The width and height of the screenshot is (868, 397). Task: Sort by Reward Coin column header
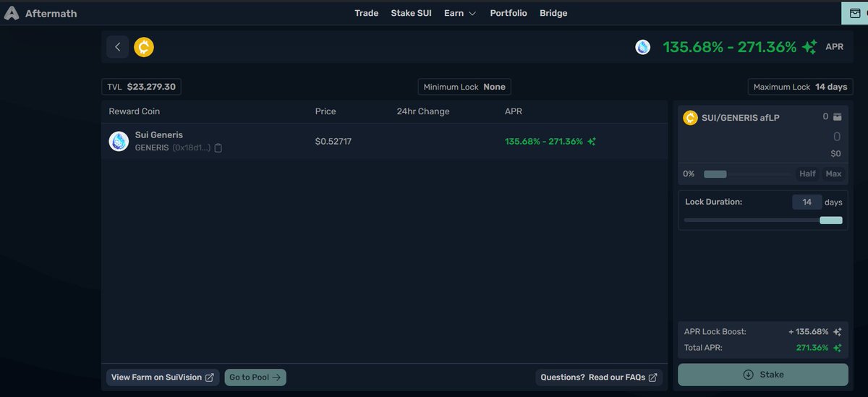point(135,111)
